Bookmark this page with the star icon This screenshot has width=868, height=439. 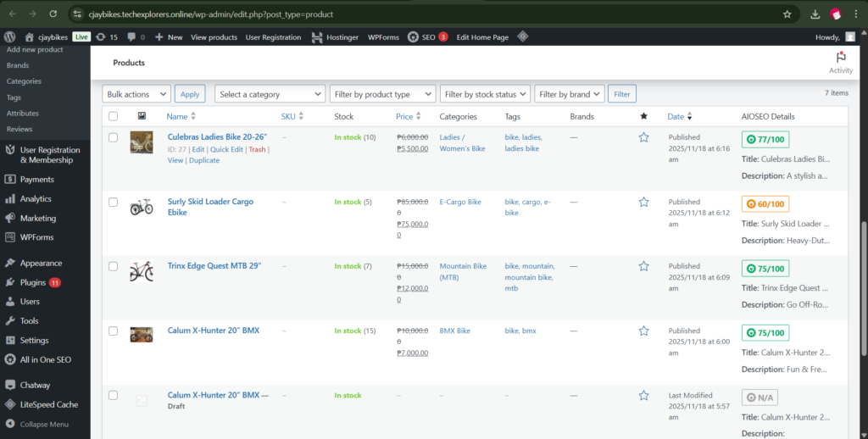787,14
